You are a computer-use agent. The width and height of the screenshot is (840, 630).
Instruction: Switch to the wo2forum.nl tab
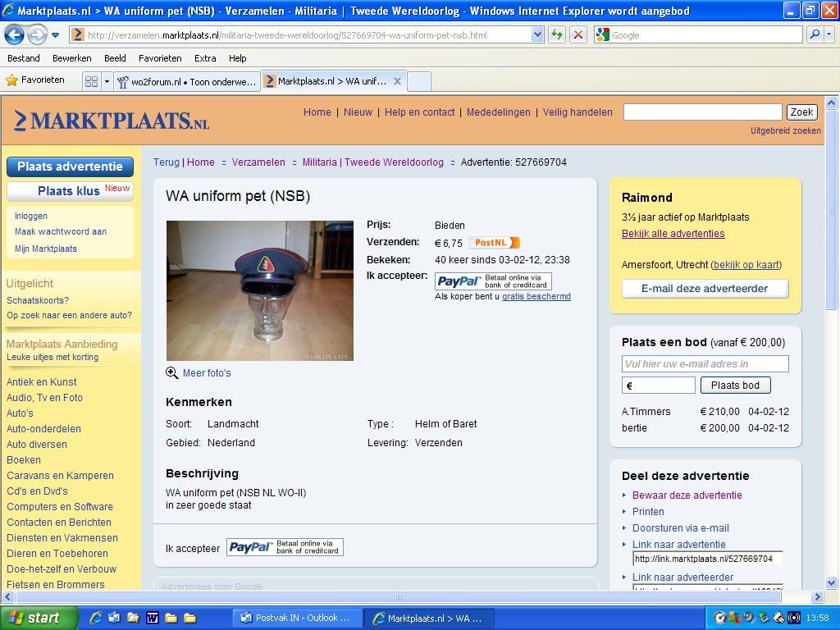click(x=186, y=81)
